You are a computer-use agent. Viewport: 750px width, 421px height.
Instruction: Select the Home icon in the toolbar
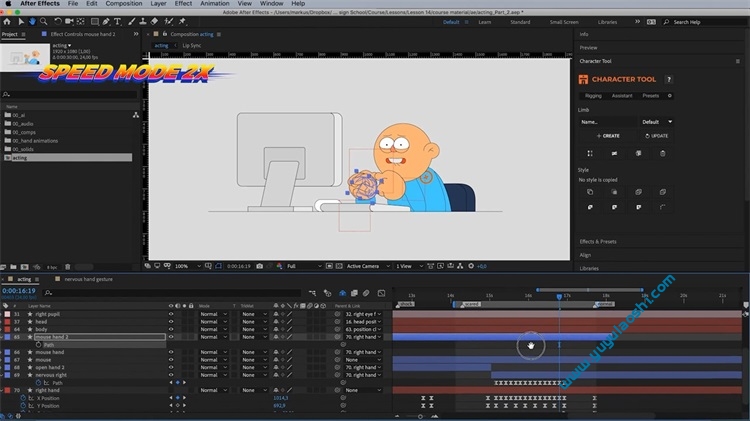[7, 22]
